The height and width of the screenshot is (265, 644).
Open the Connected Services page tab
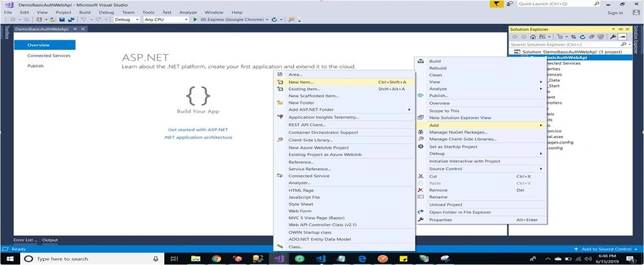[x=49, y=55]
